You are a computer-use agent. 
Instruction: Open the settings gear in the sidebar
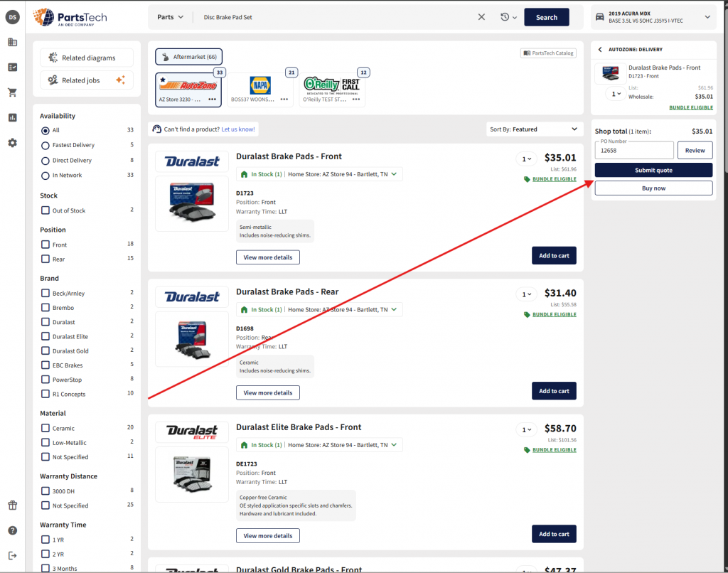12,143
